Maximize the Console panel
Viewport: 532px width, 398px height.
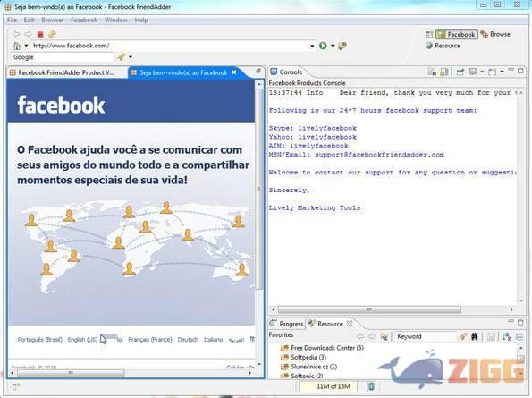coord(520,71)
